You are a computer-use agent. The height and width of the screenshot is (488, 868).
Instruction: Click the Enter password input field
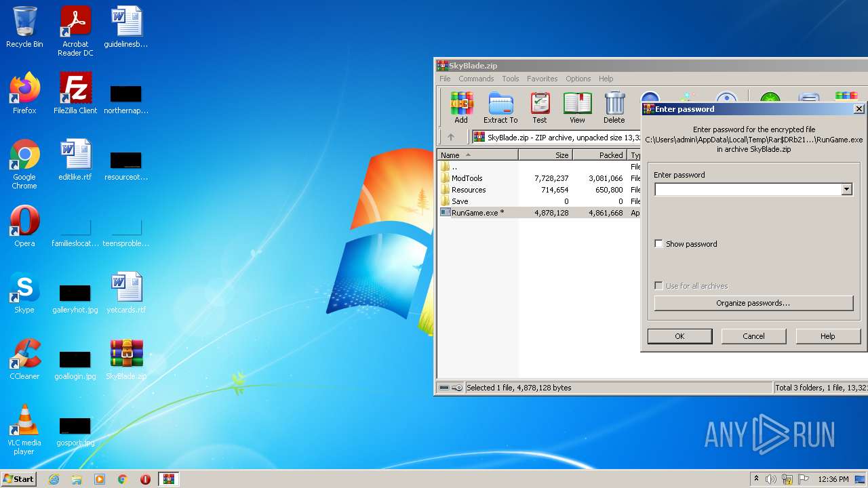[x=748, y=190]
